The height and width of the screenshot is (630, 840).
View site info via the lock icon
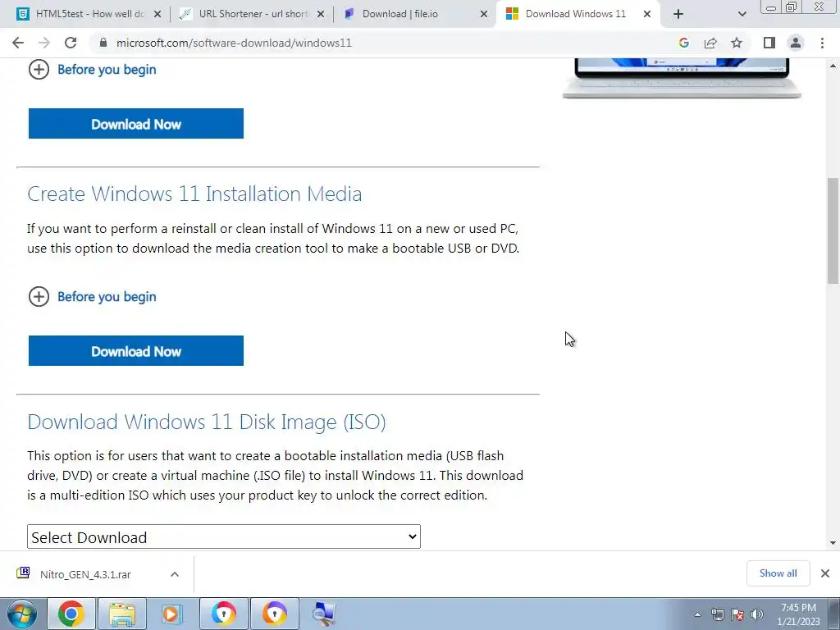point(103,43)
